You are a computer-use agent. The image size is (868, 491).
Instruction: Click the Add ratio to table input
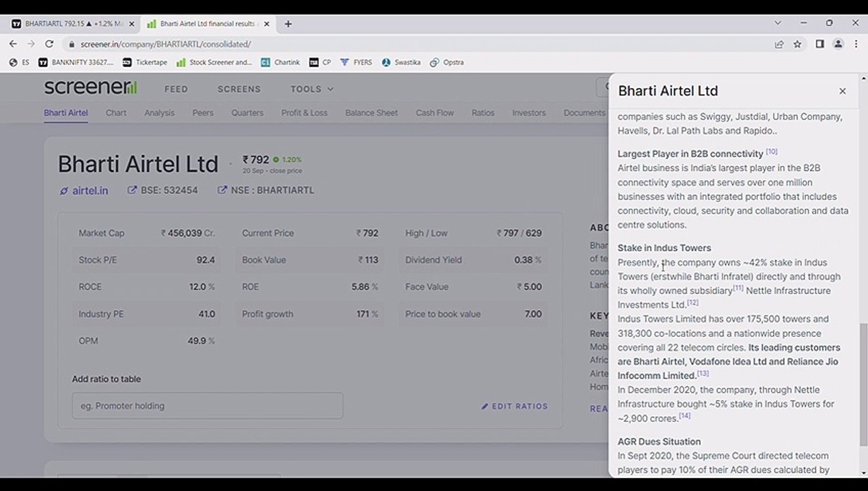click(207, 406)
